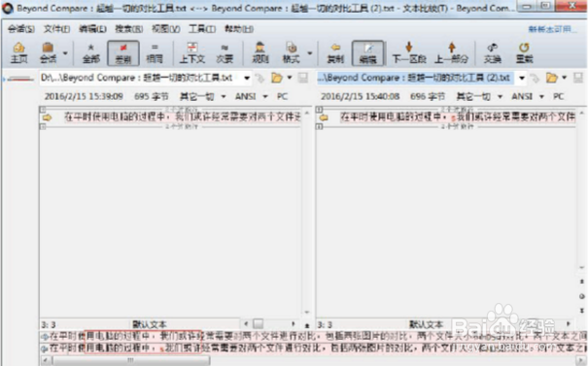The image size is (588, 366).
Task: Expand the top fold marker in right pane
Action: 319,110
